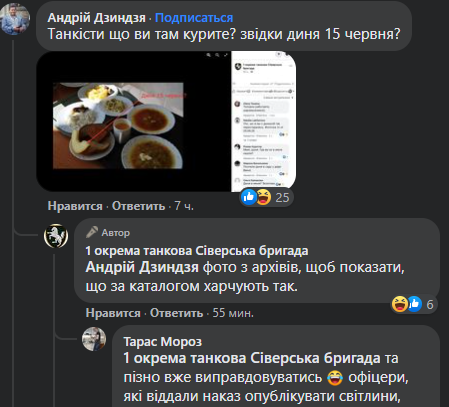Open the brigade page name in the author reply
Image resolution: width=449 pixels, height=407 pixels.
(197, 251)
